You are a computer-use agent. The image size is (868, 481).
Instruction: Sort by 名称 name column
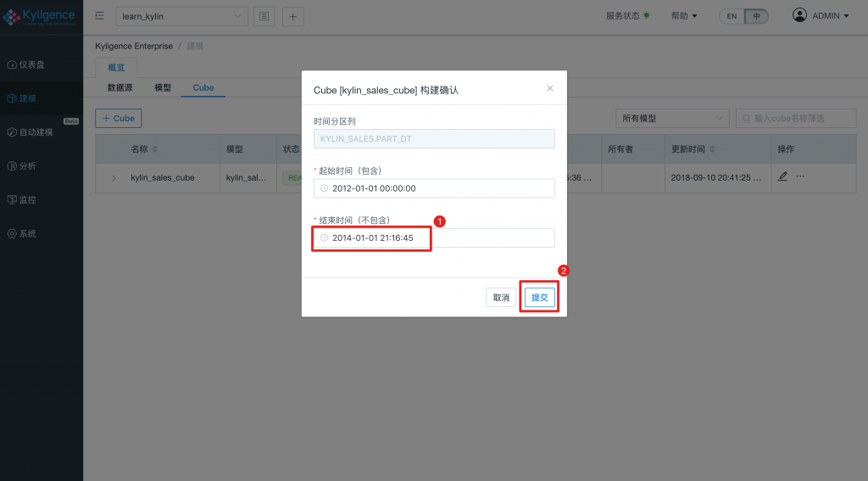pyautogui.click(x=144, y=149)
